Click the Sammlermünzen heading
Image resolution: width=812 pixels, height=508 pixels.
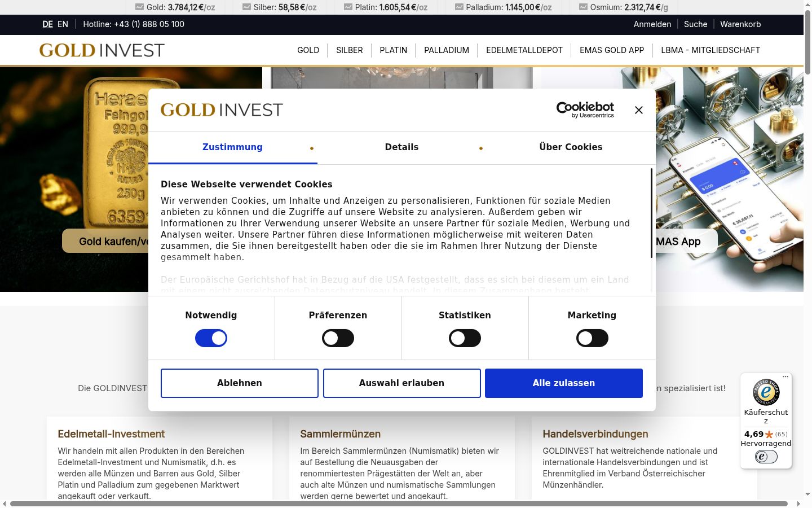point(341,434)
